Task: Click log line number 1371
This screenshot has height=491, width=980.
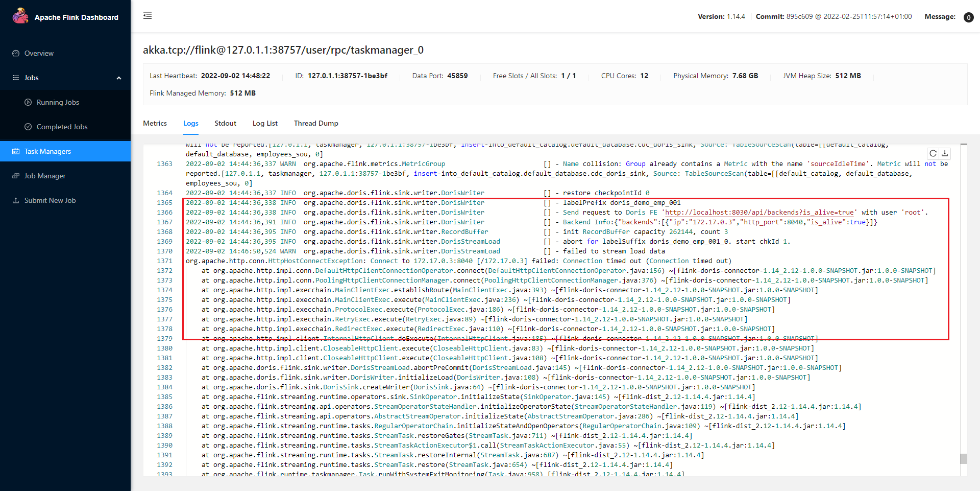Action: 164,261
